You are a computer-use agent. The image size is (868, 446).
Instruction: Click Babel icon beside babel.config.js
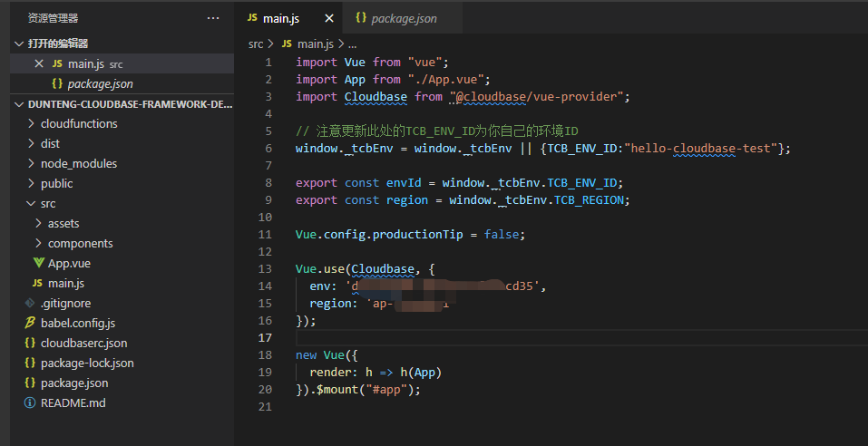pyautogui.click(x=30, y=323)
